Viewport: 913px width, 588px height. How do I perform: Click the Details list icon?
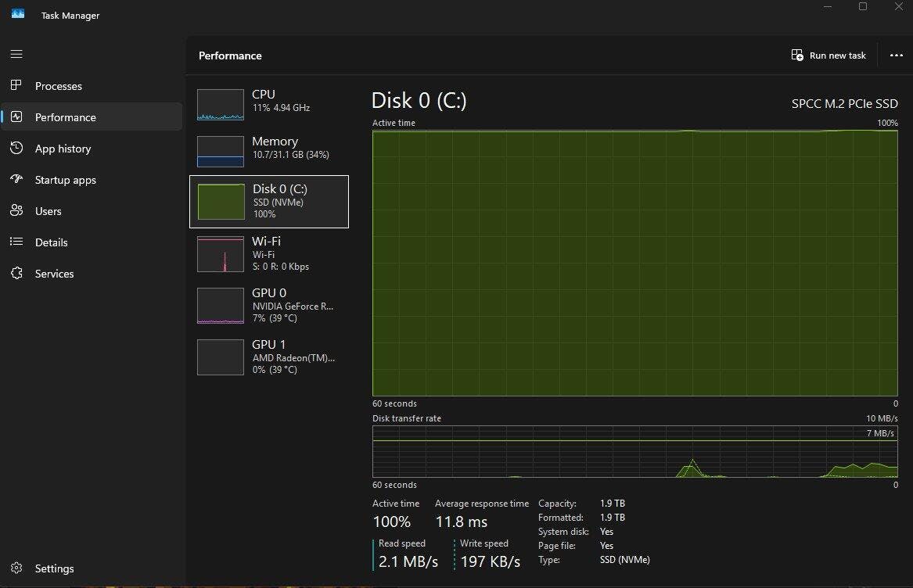(x=16, y=242)
